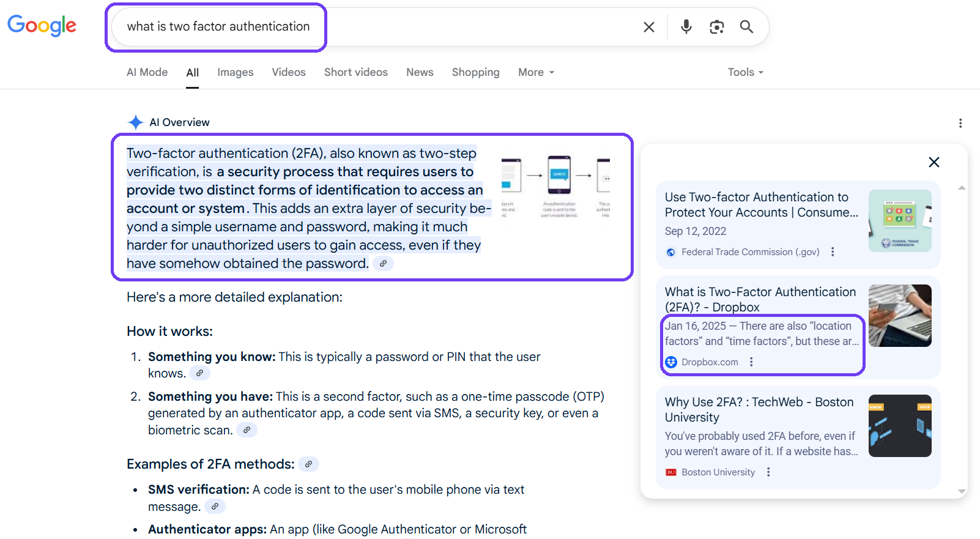The height and width of the screenshot is (539, 980).
Task: Click source link icon after first paragraph
Action: [x=383, y=264]
